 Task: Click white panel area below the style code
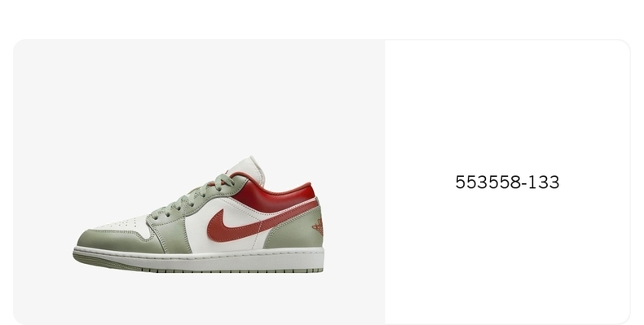[507, 257]
